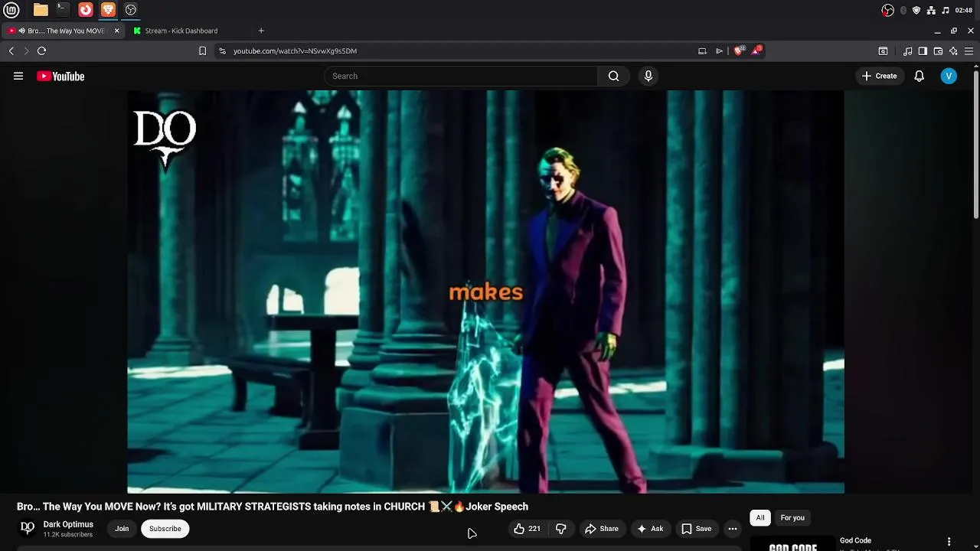This screenshot has height=551, width=980.
Task: Like the video with 221 likes
Action: tap(527, 528)
